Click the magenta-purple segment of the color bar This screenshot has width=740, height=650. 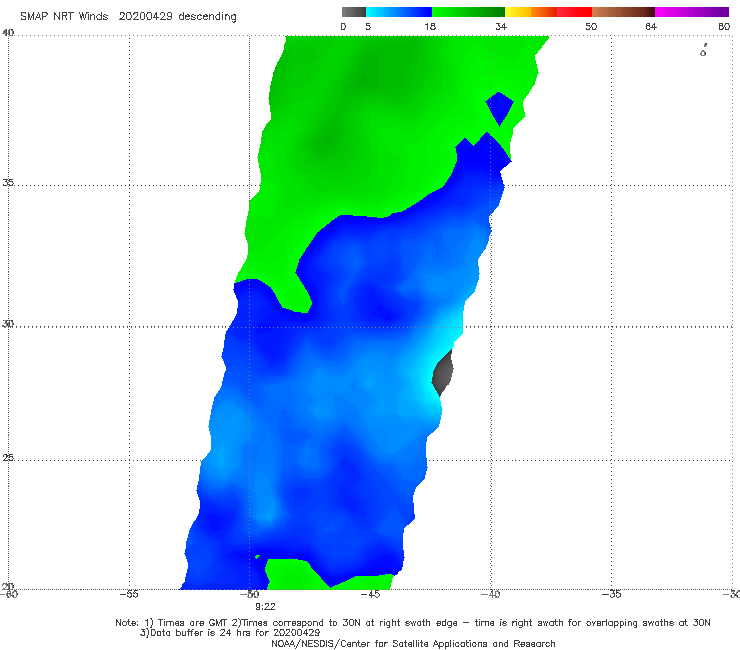pos(692,12)
